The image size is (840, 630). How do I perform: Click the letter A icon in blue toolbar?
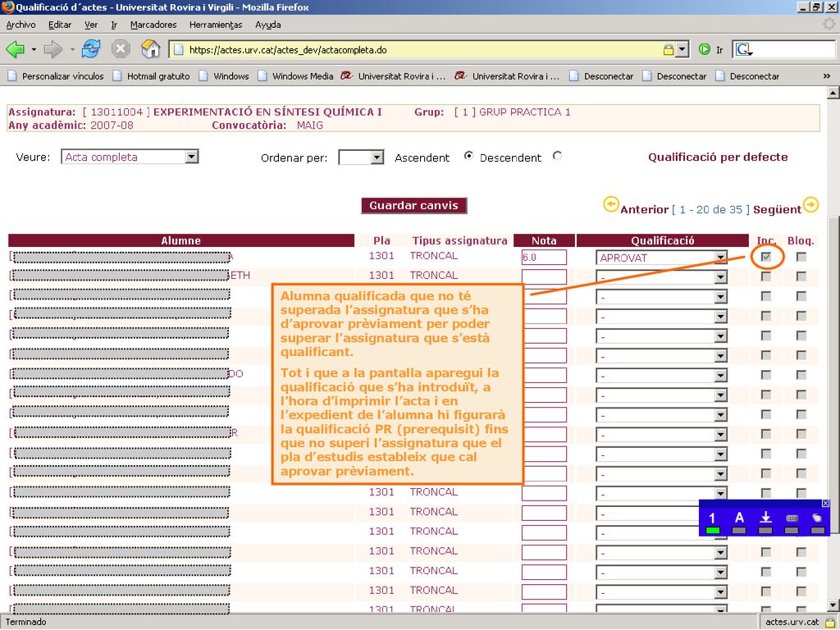click(x=739, y=518)
